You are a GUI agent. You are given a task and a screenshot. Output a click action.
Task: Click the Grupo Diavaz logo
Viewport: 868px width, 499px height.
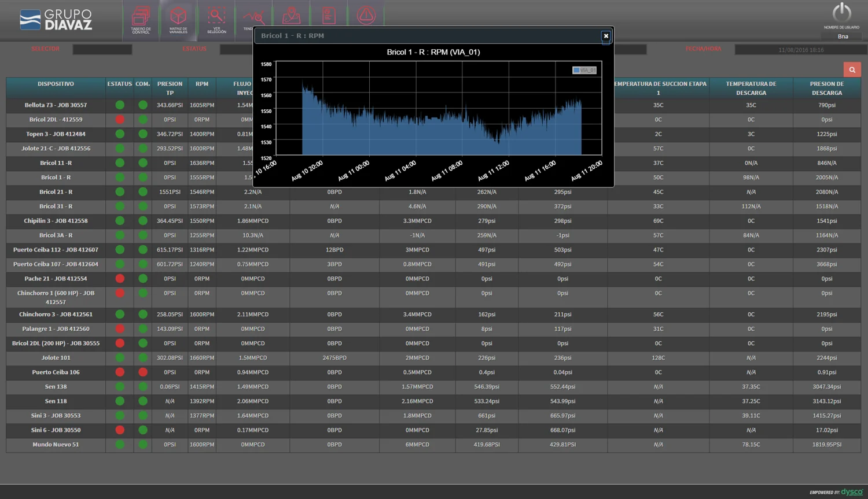click(x=56, y=20)
